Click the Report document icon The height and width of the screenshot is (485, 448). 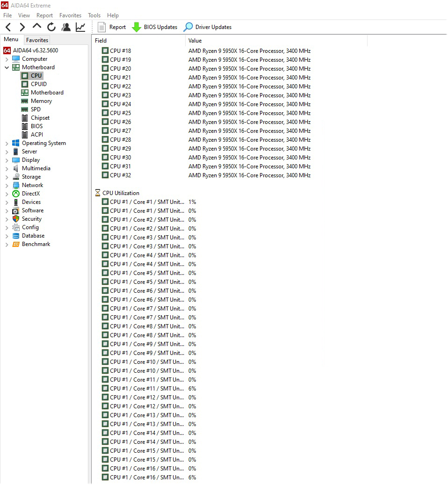[101, 27]
